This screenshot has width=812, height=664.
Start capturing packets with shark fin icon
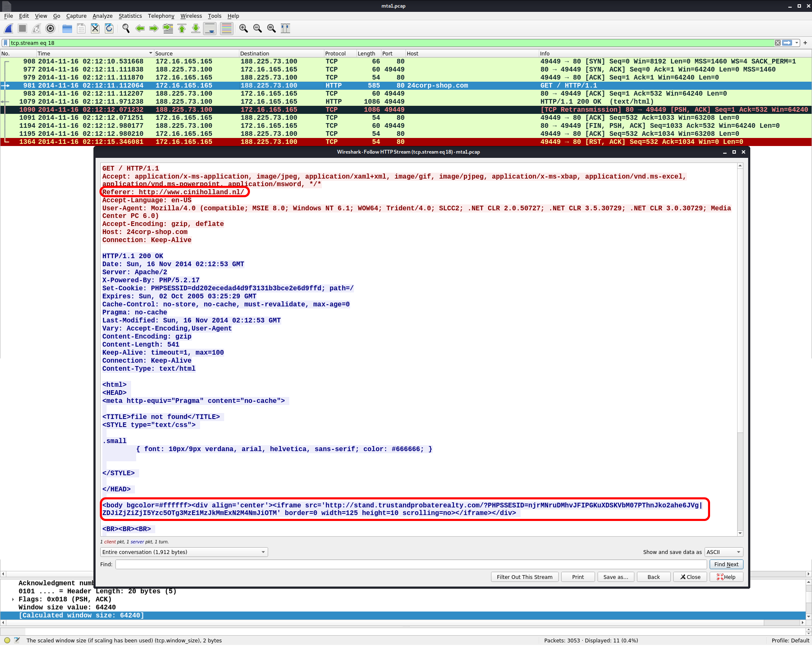(8, 28)
